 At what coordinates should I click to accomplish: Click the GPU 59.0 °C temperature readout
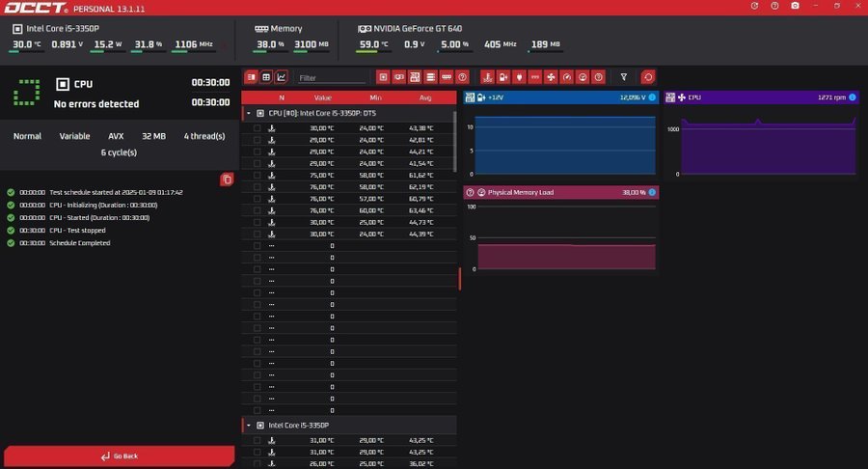(x=373, y=44)
